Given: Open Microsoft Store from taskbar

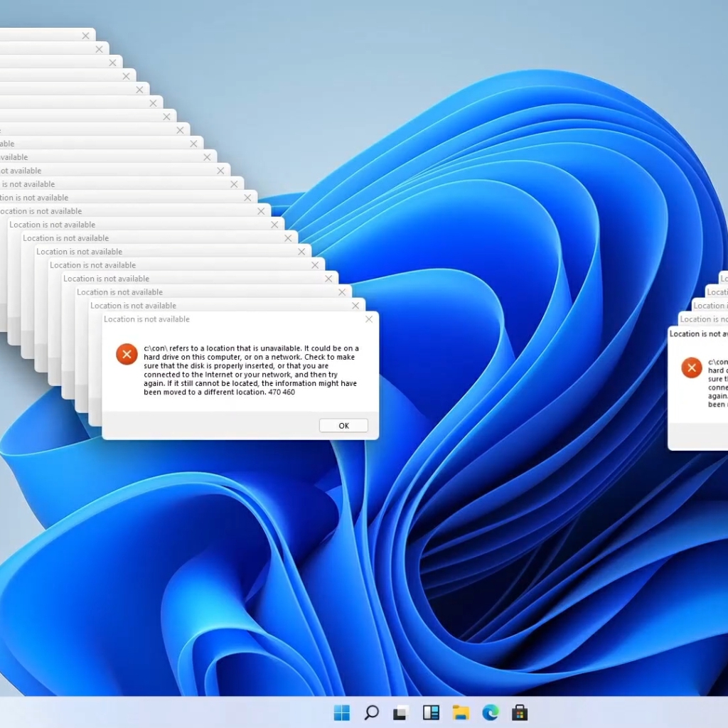Looking at the screenshot, I should click(520, 712).
